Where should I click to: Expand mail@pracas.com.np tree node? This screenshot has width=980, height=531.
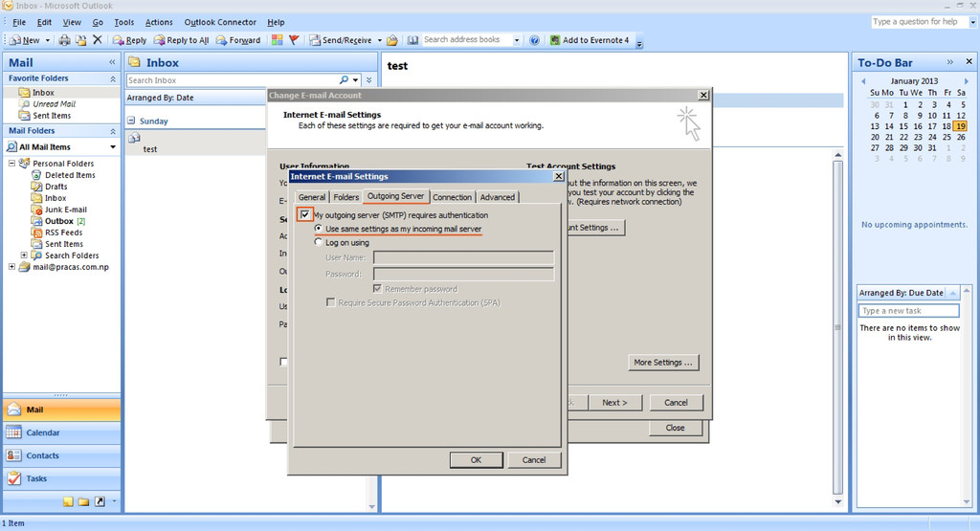point(11,267)
